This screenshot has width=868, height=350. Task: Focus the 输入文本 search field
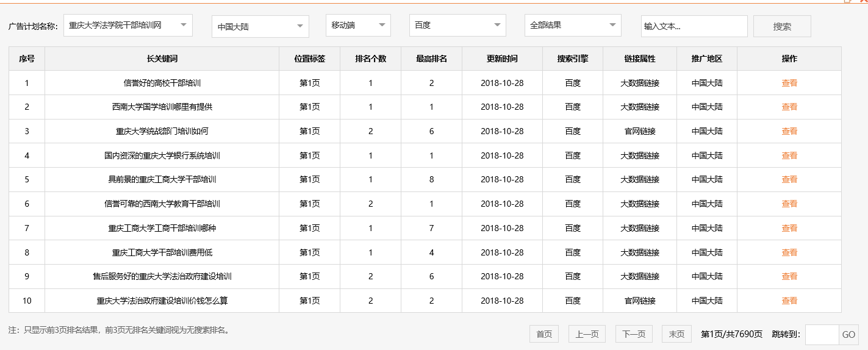[694, 26]
